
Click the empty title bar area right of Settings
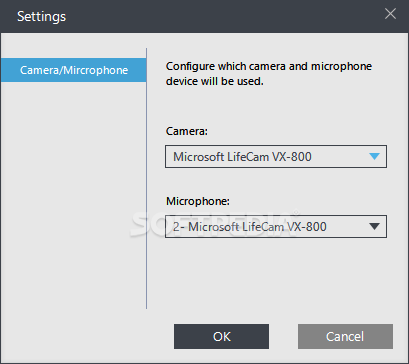(223, 16)
